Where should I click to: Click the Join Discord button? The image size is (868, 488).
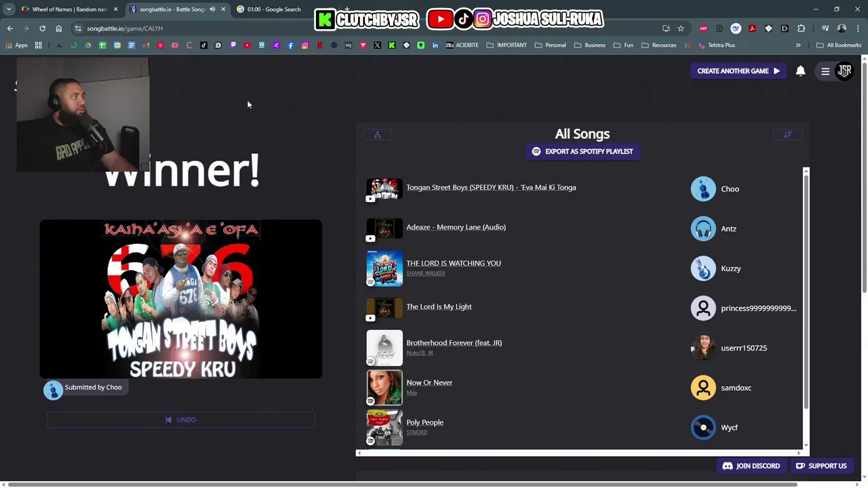pos(751,466)
